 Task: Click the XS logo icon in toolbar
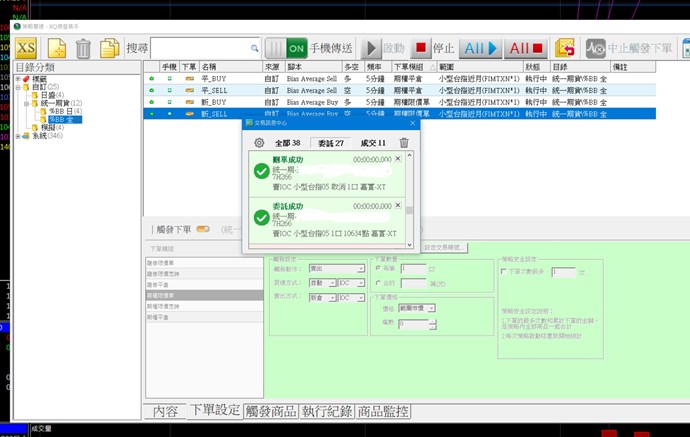(27, 47)
